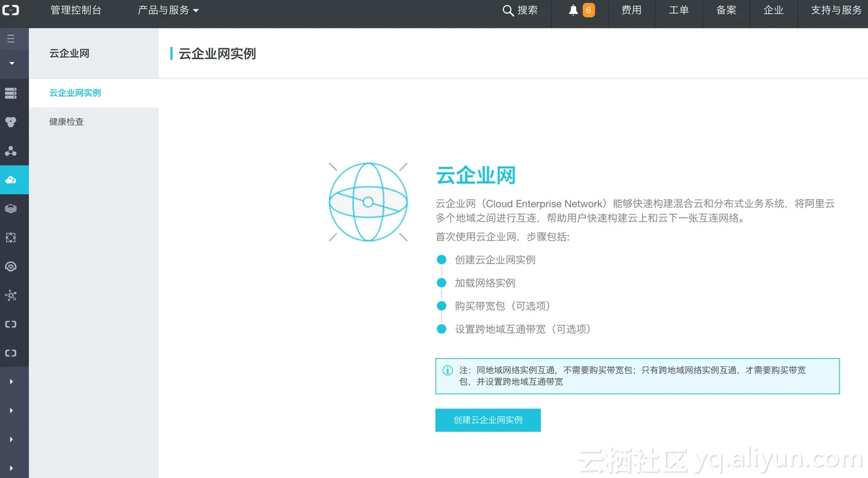Open the circular eye-shaped icon in the left rail
The height and width of the screenshot is (478, 868).
click(11, 267)
